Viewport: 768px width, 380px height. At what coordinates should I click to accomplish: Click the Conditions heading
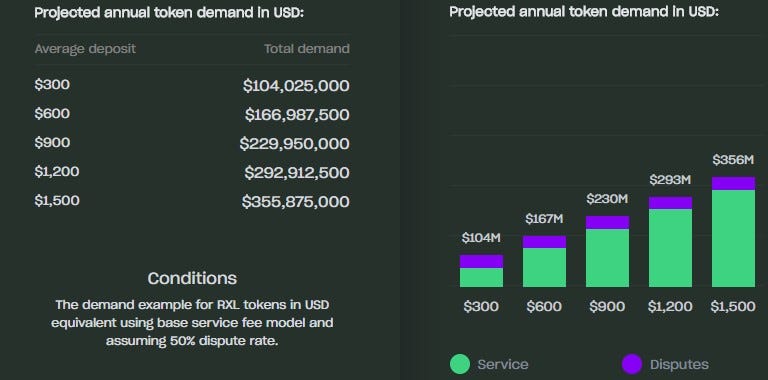[x=192, y=278]
